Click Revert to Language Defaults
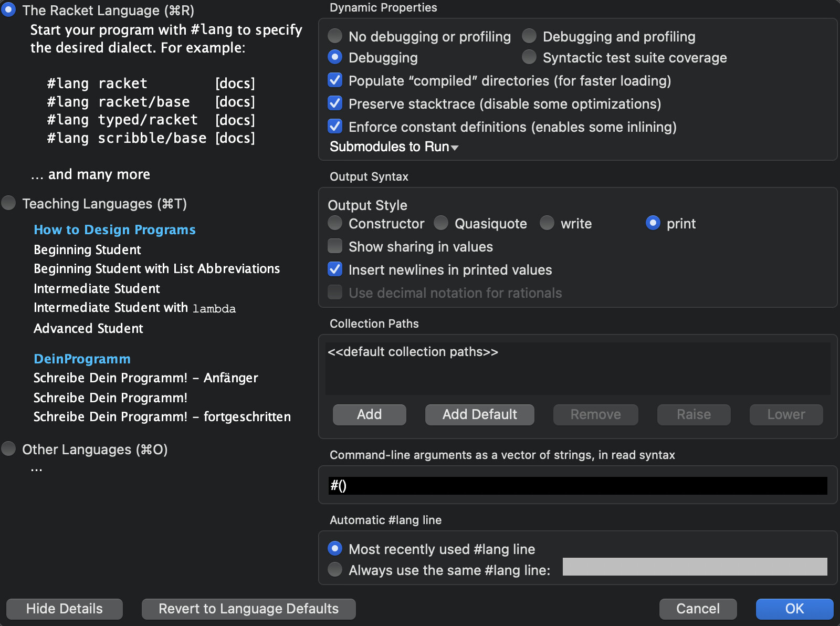The width and height of the screenshot is (840, 626). [248, 609]
